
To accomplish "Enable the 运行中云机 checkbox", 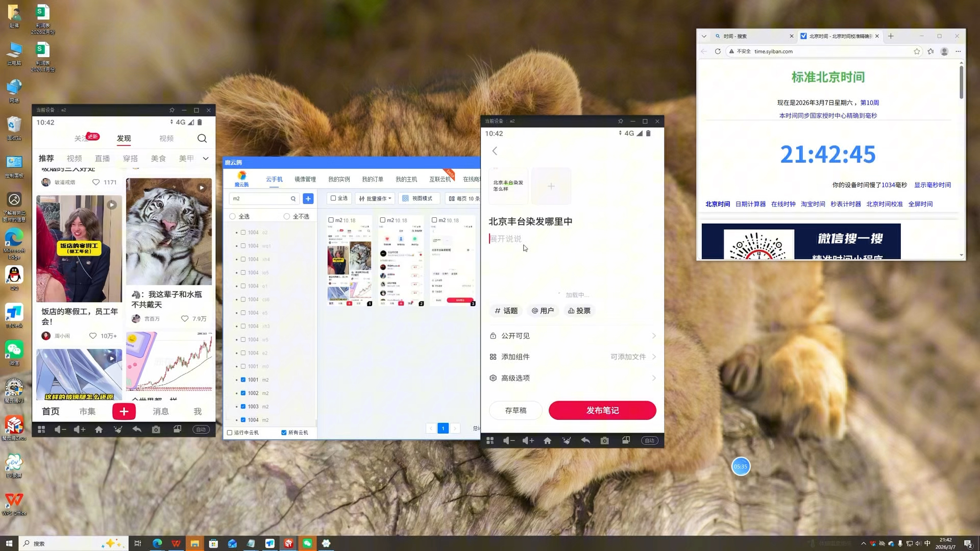I will coord(230,433).
